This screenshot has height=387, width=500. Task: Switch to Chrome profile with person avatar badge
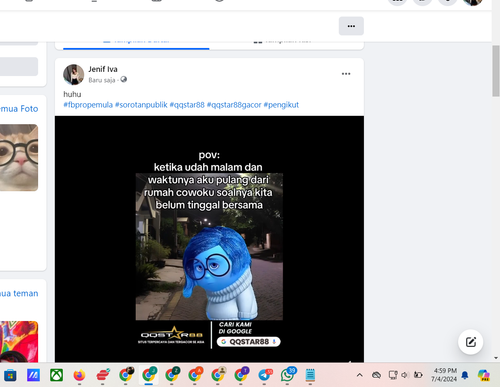[218, 375]
